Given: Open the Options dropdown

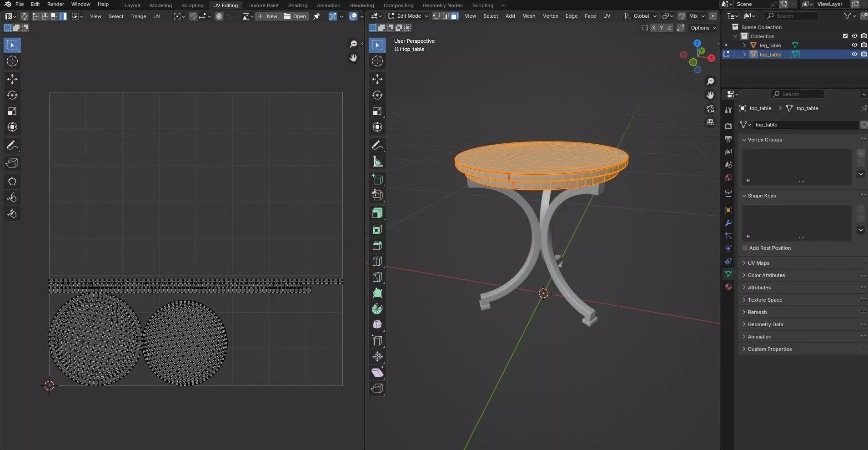Looking at the screenshot, I should tap(703, 28).
